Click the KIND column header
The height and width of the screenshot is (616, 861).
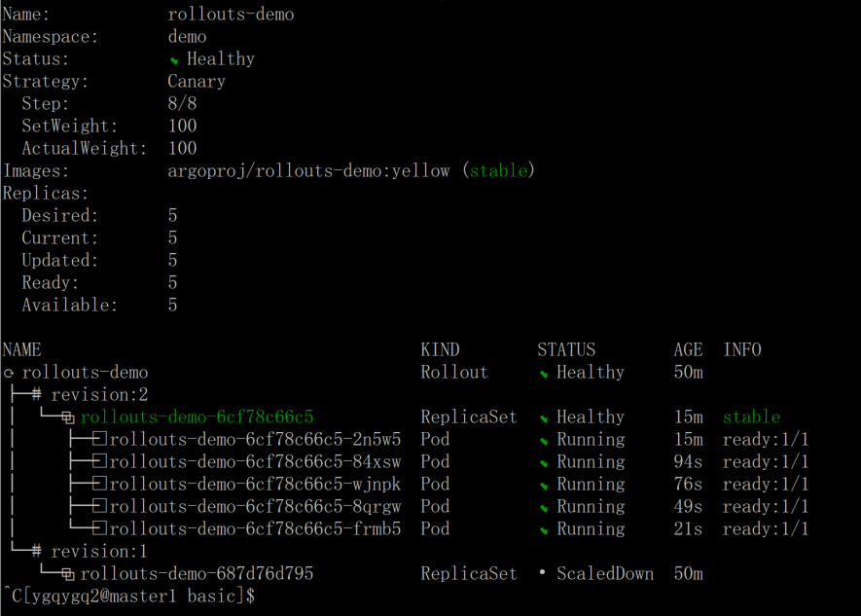(x=440, y=349)
